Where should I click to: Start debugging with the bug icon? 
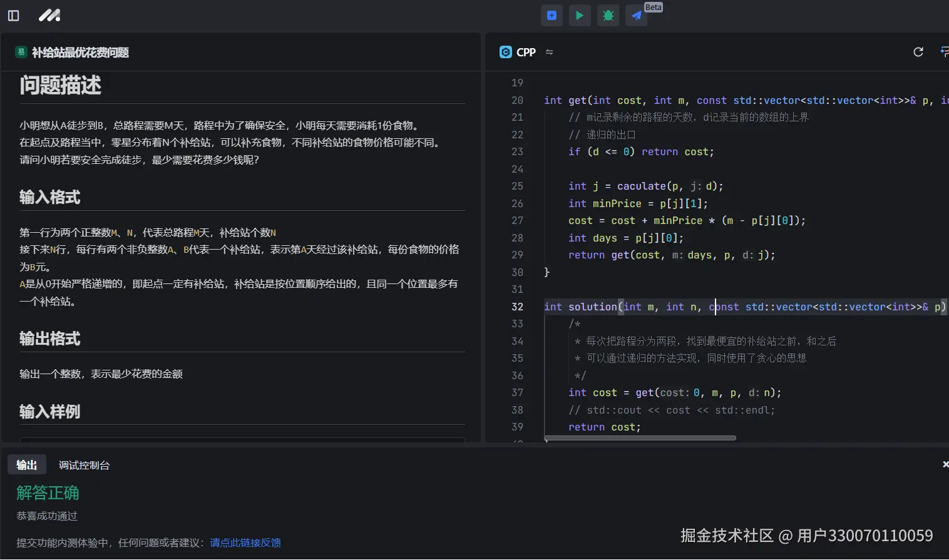607,15
